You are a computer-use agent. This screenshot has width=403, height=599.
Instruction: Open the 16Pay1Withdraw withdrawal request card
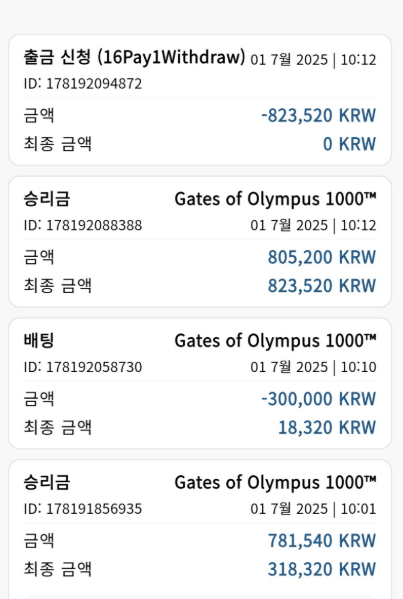tap(200, 100)
